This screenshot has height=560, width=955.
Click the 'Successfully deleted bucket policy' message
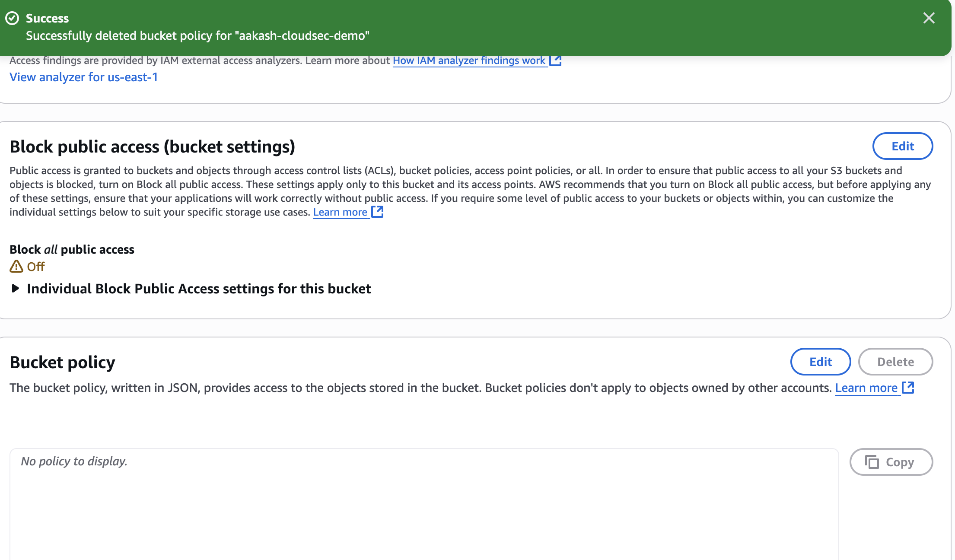(197, 35)
